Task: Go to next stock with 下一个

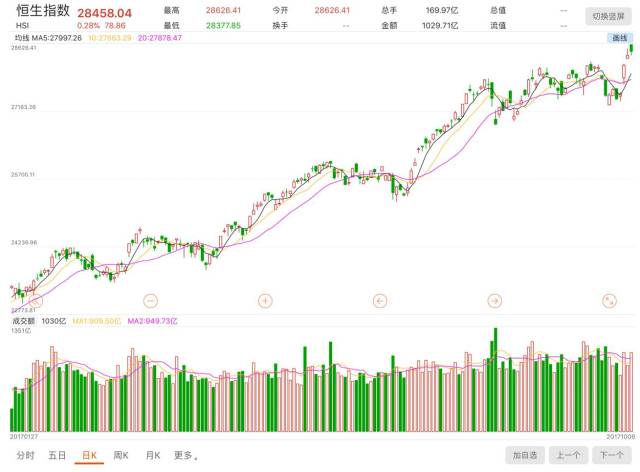Action: click(x=611, y=455)
